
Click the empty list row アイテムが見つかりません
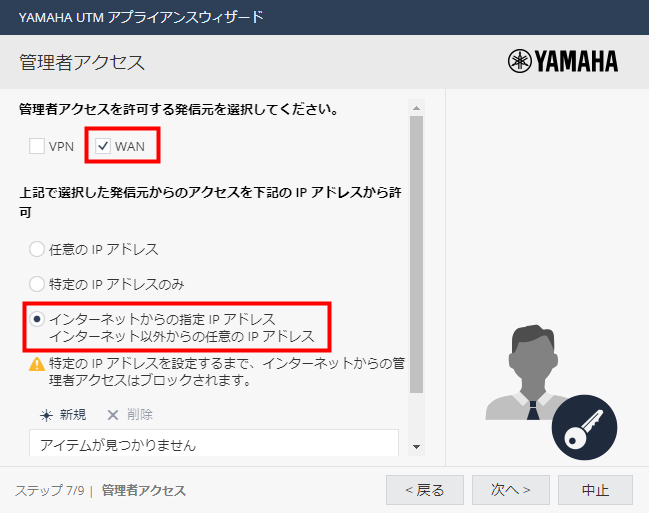(214, 444)
